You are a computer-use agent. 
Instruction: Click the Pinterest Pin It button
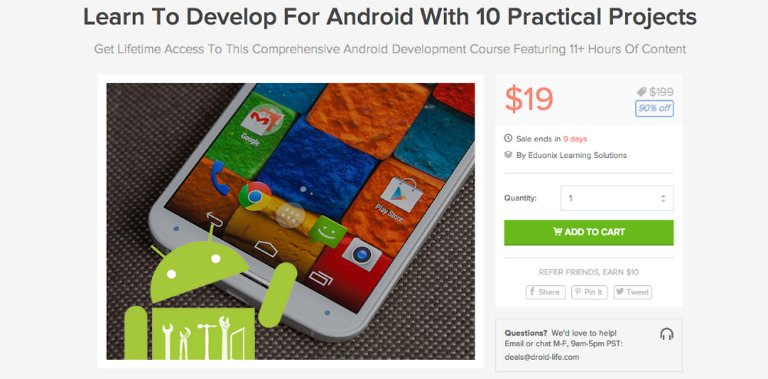click(x=589, y=292)
